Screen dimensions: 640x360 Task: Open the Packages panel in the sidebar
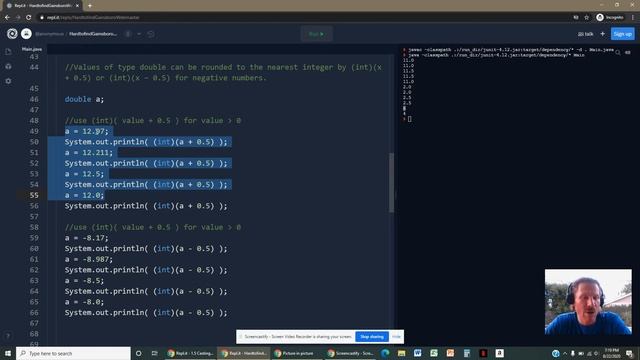[x=8, y=66]
